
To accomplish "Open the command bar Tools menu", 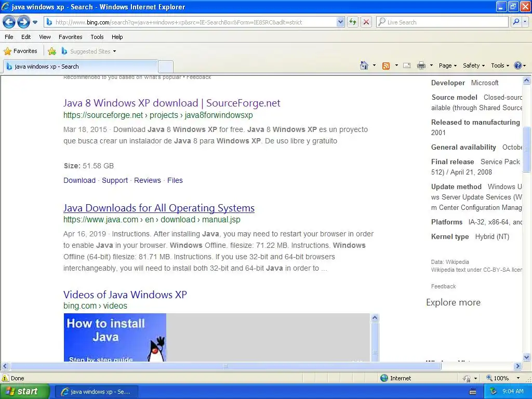I will [500, 66].
